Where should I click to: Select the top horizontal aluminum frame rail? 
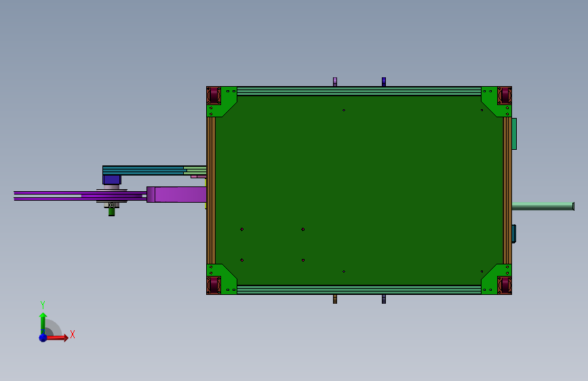pyautogui.click(x=359, y=91)
